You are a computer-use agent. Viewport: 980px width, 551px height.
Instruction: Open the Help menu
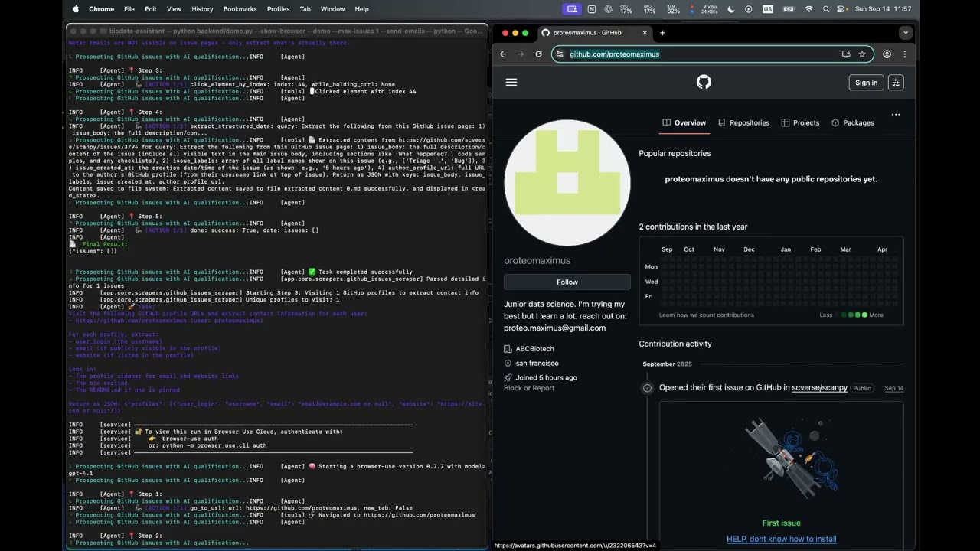(x=362, y=9)
